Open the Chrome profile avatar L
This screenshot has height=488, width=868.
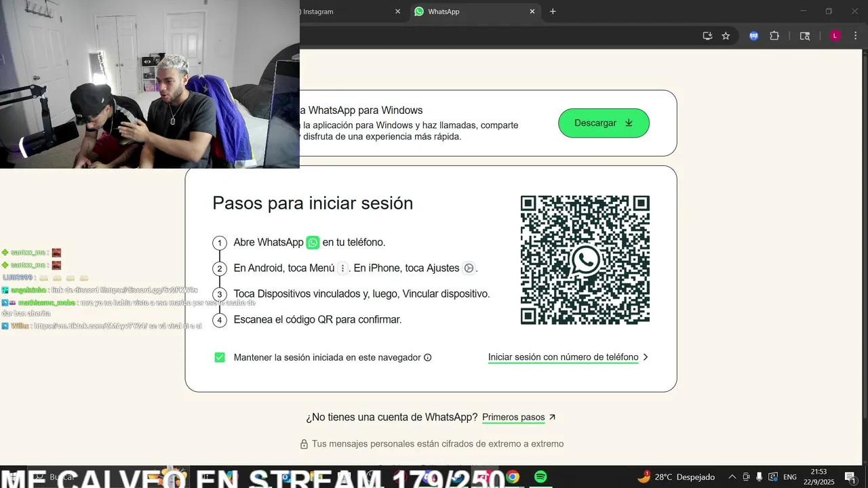coord(835,36)
